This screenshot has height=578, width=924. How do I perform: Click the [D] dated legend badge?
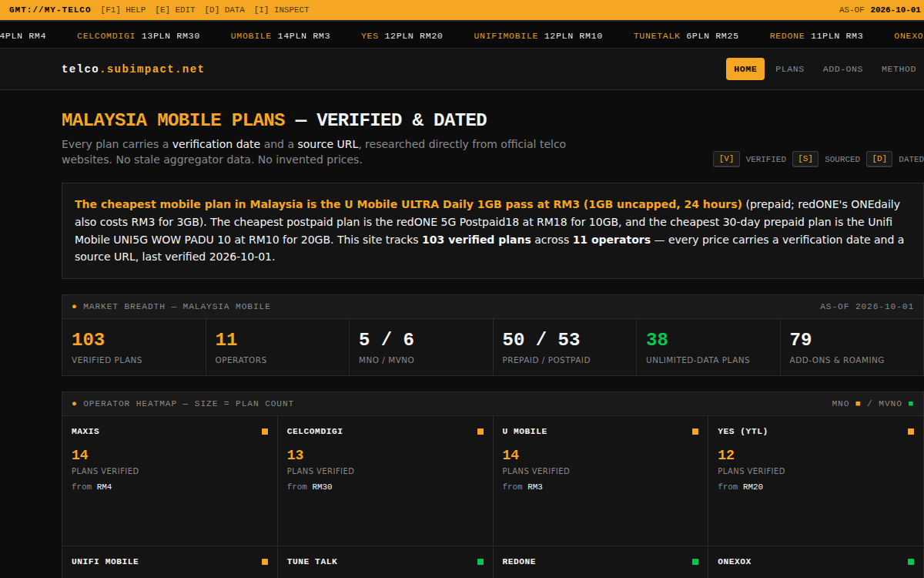[x=879, y=159]
